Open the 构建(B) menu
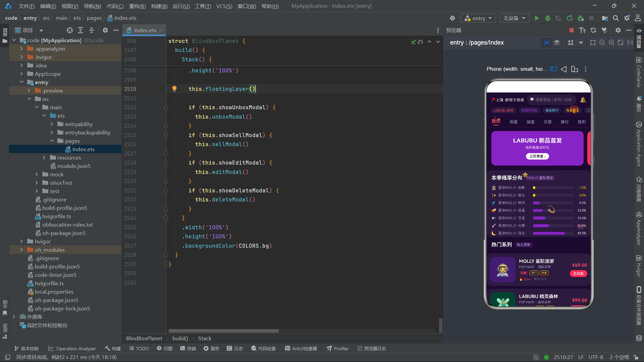644x362 pixels. 159,6
